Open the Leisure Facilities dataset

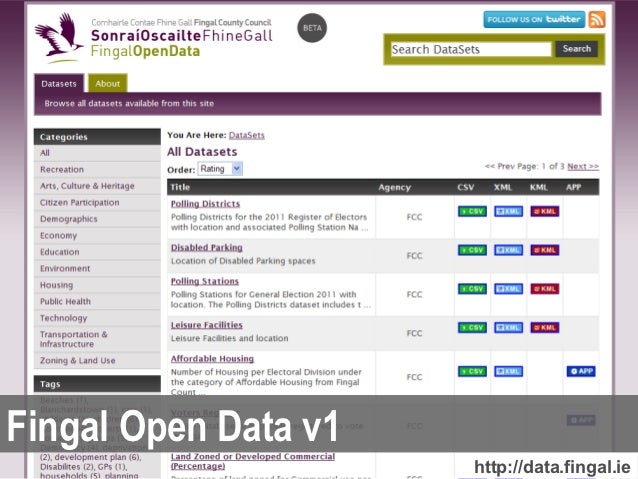click(207, 325)
